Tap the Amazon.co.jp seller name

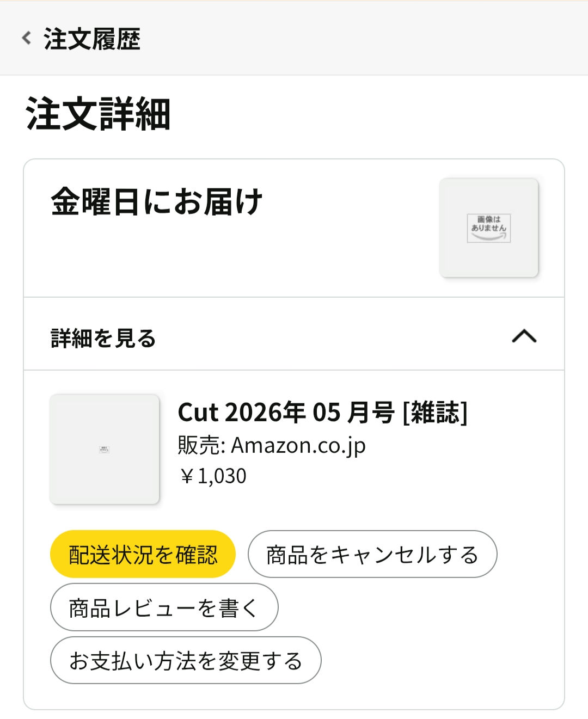[298, 445]
